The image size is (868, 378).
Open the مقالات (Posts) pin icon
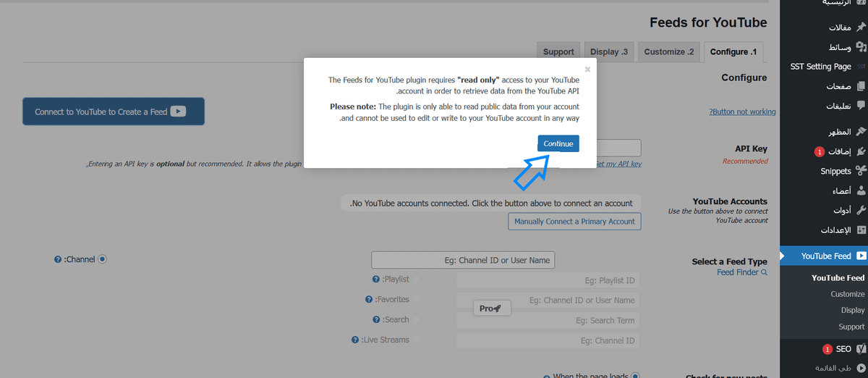pos(861,28)
